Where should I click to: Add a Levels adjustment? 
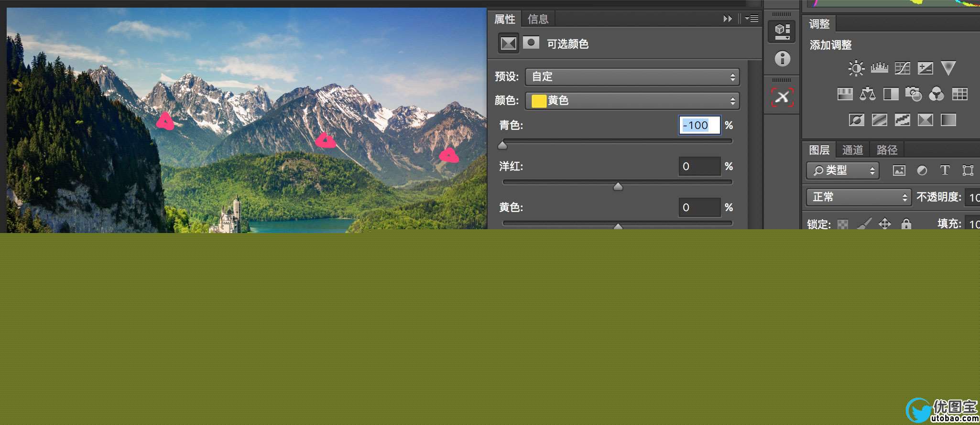[x=879, y=68]
